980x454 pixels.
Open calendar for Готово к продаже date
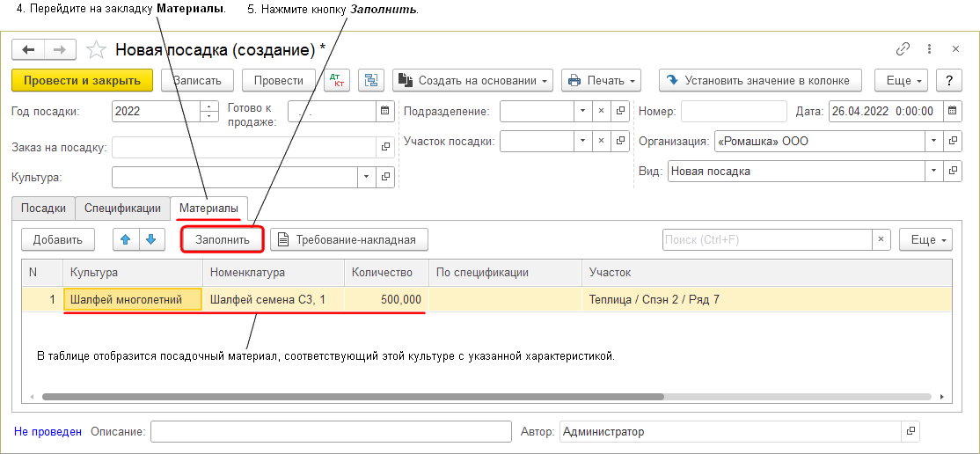pos(384,111)
